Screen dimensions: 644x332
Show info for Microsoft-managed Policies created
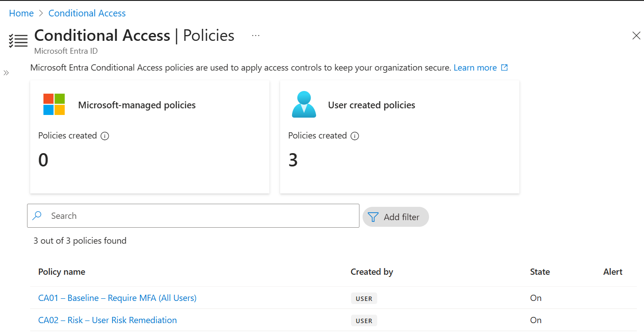105,136
